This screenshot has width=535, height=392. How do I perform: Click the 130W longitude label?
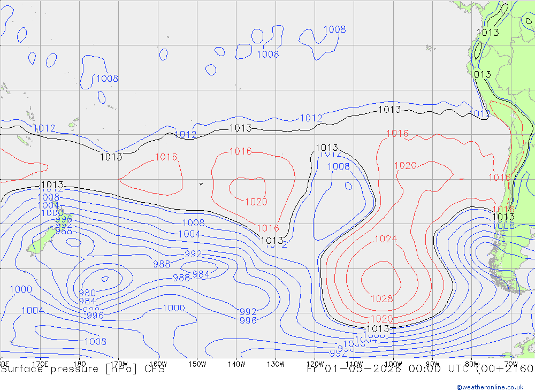pos(276,364)
